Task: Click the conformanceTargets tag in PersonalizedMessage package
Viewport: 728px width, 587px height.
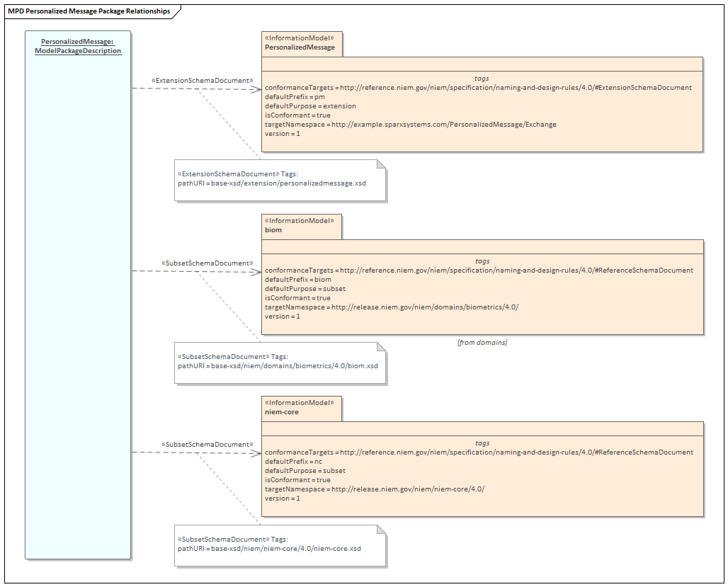Action: (478, 88)
